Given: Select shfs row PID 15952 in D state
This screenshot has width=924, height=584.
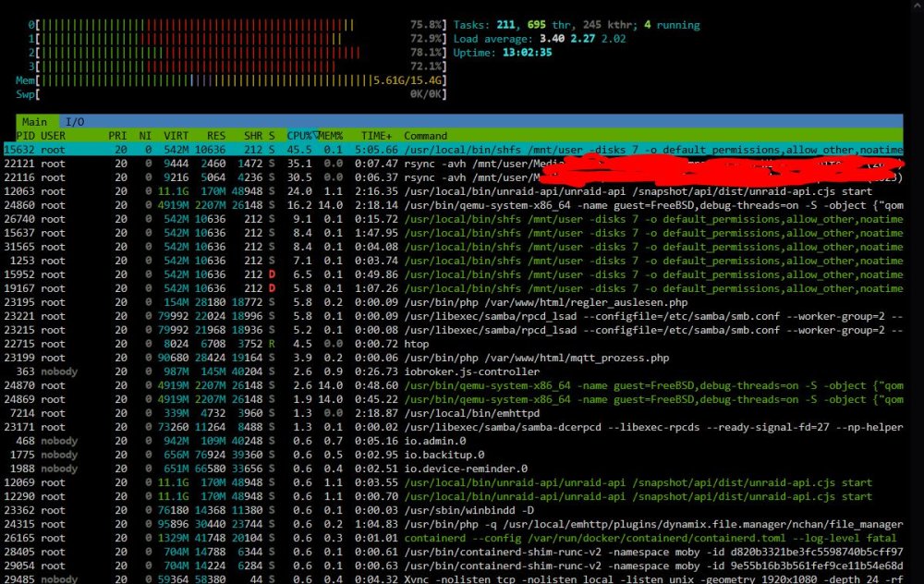Looking at the screenshot, I should click(x=453, y=274).
